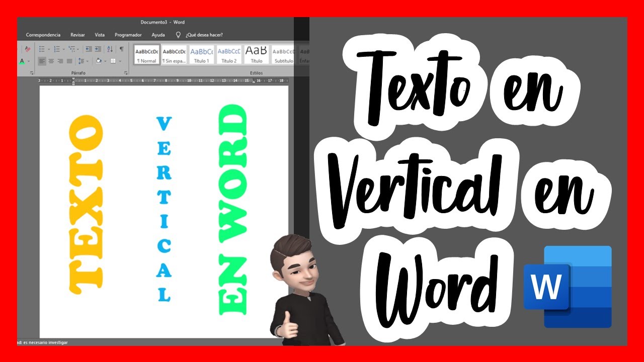Screen dimensions: 644x362
Task: Apply the green font color button
Action: (22, 61)
